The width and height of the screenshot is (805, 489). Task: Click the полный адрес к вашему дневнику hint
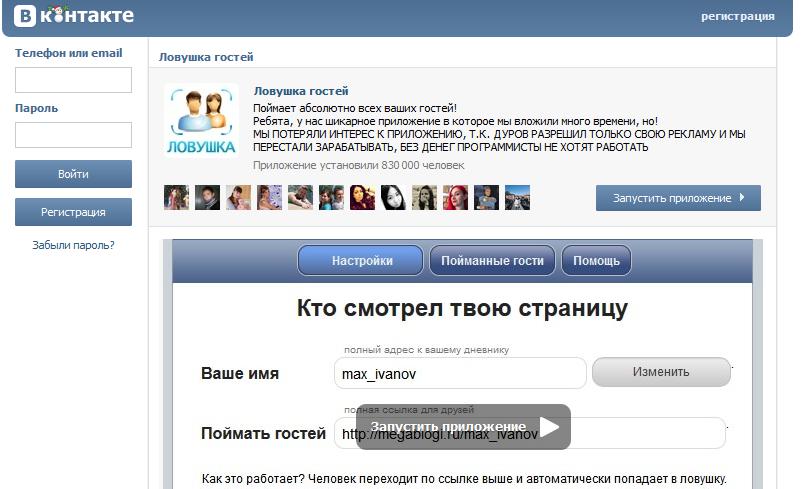pos(426,350)
